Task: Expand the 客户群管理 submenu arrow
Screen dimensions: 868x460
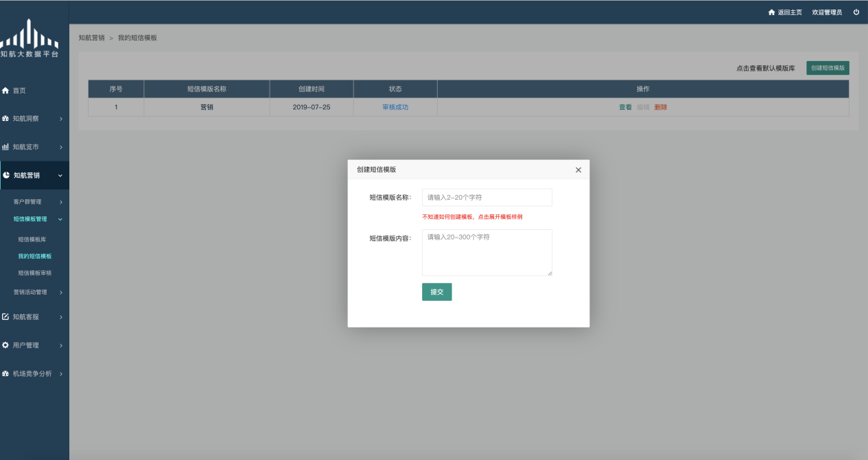Action: [x=60, y=202]
